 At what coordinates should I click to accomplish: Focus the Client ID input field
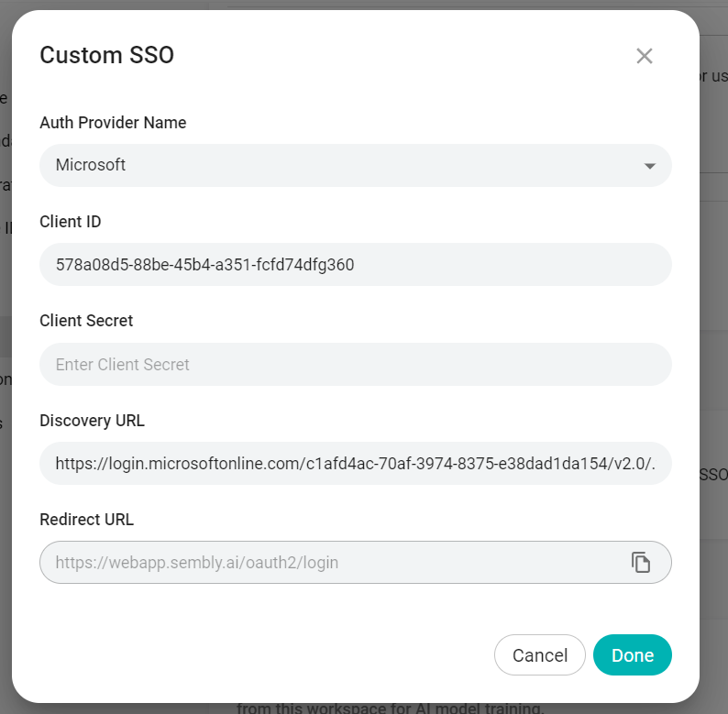click(356, 265)
